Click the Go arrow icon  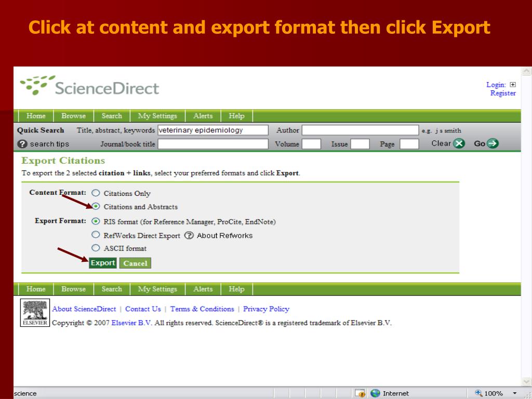click(493, 143)
